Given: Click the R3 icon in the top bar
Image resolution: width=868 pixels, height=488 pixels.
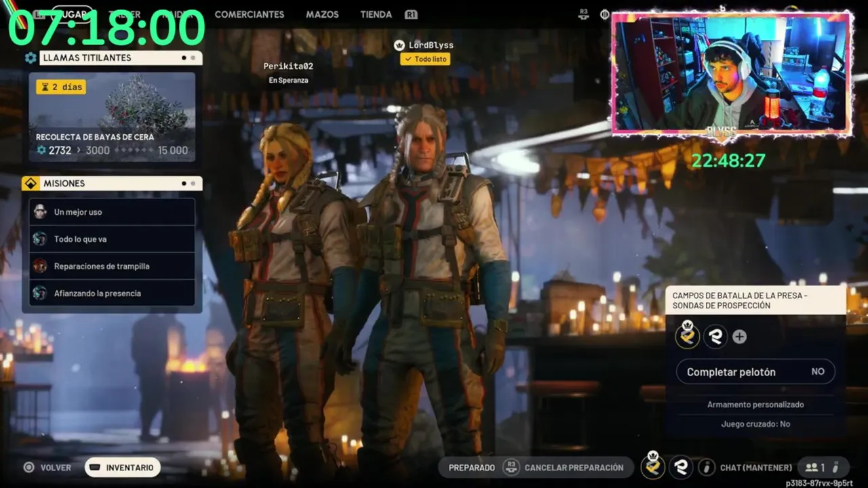Looking at the screenshot, I should (x=583, y=13).
